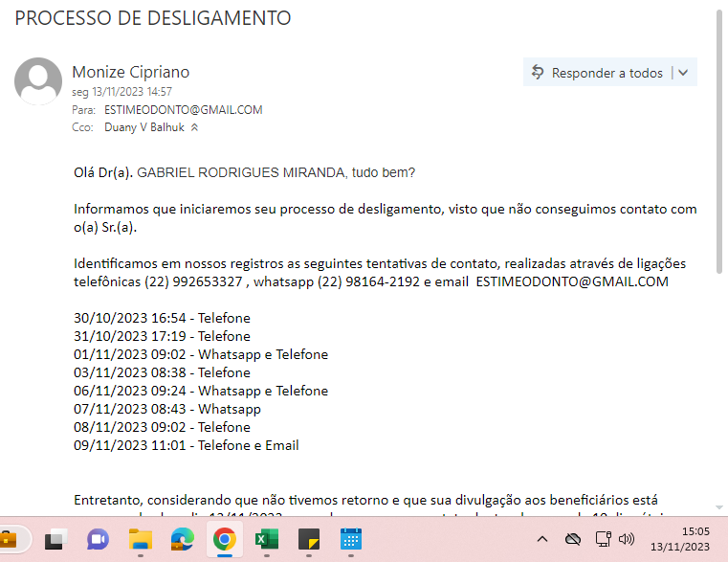The image size is (728, 562).
Task: Select the line 06/11/2023 09:24 - Whatsapp e Telefone
Action: [201, 391]
